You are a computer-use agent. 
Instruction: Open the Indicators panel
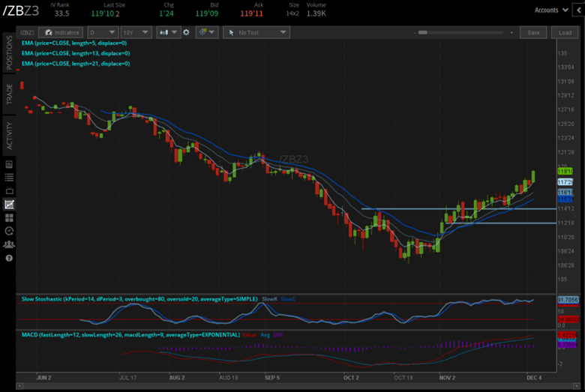[60, 33]
